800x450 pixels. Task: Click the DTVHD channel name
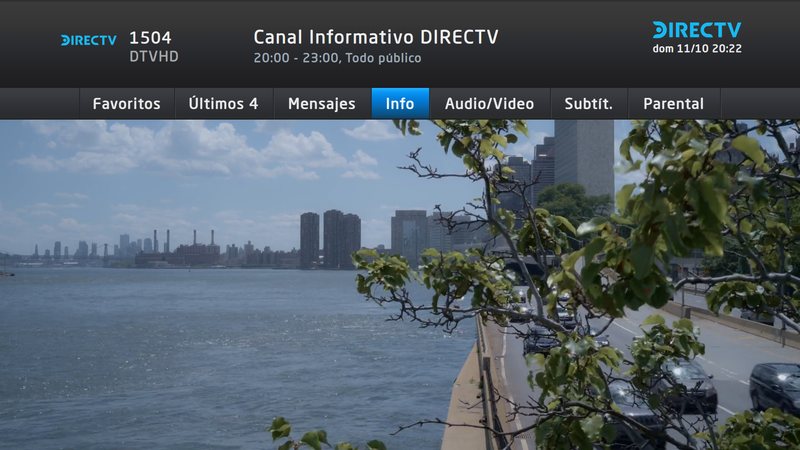154,56
